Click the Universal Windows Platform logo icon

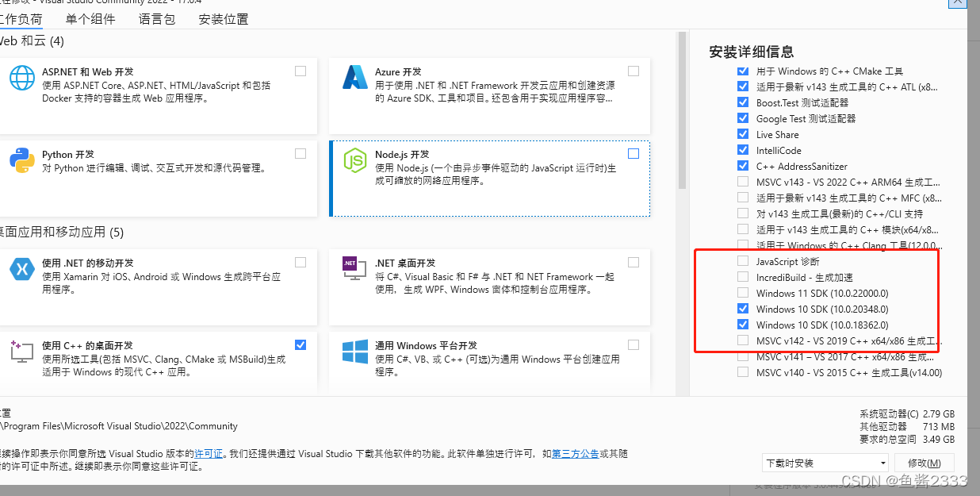coord(354,352)
